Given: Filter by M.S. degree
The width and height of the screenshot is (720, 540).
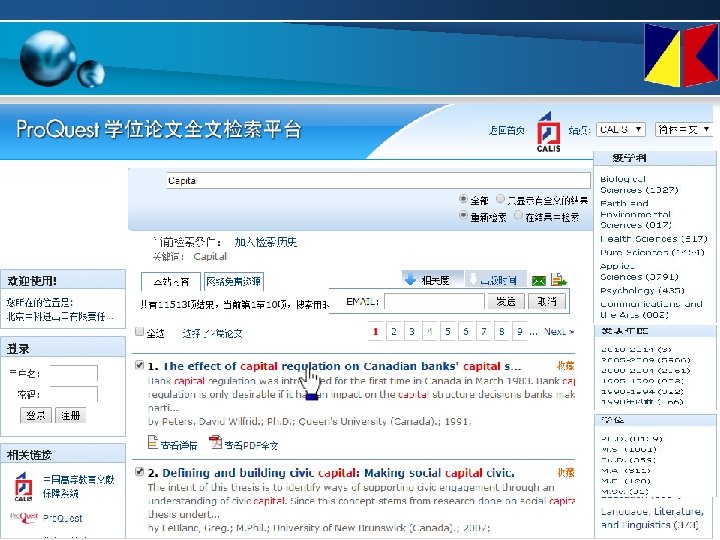Looking at the screenshot, I should tap(629, 449).
